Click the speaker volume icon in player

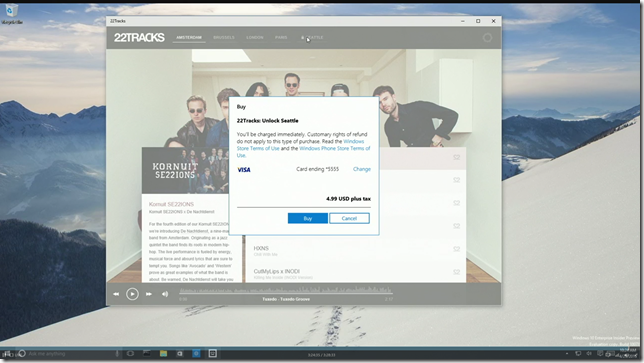(x=165, y=294)
